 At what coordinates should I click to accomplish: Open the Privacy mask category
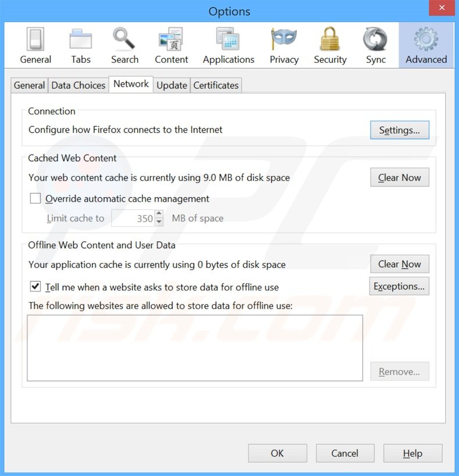(284, 45)
